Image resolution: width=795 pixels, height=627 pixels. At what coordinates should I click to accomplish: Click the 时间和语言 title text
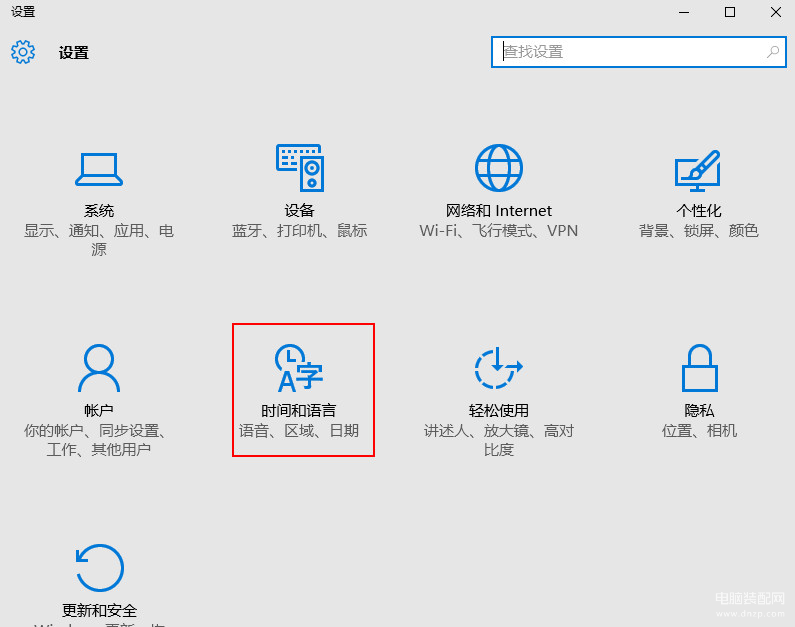pos(299,410)
